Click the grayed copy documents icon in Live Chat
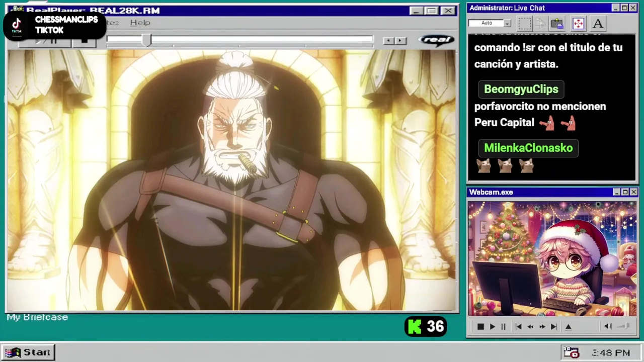The height and width of the screenshot is (362, 644). coord(541,24)
